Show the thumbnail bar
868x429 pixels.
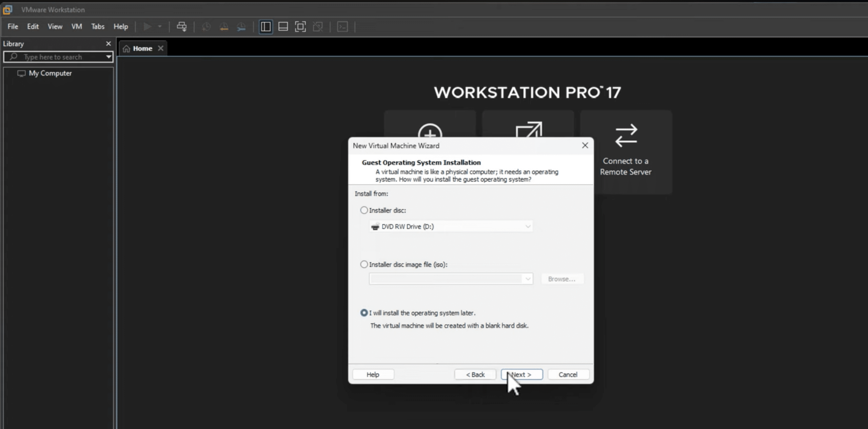[283, 26]
